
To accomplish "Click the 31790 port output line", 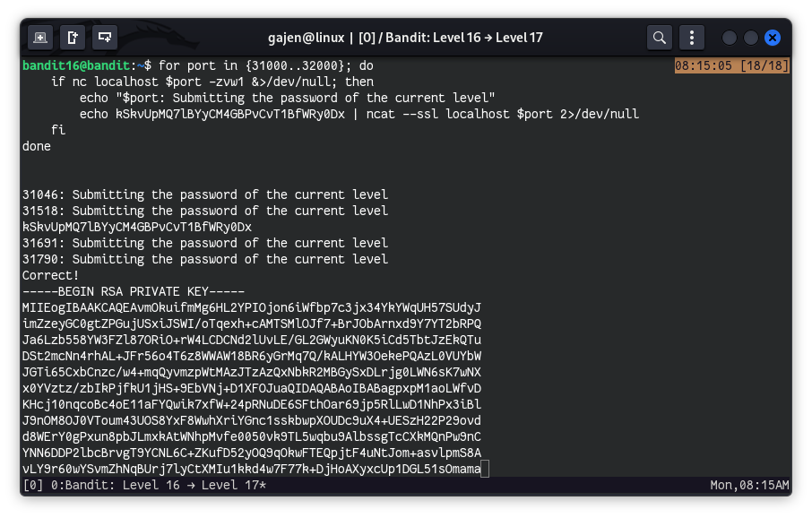I will [x=205, y=260].
